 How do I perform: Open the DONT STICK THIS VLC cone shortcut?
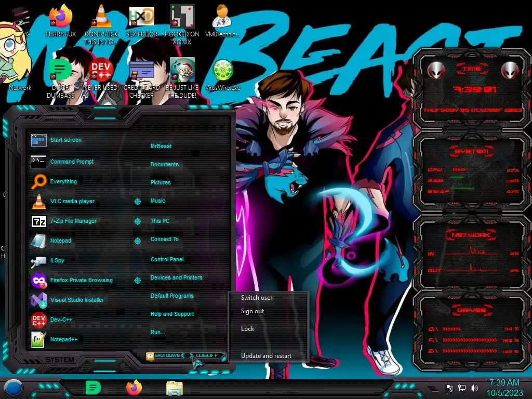101,24
